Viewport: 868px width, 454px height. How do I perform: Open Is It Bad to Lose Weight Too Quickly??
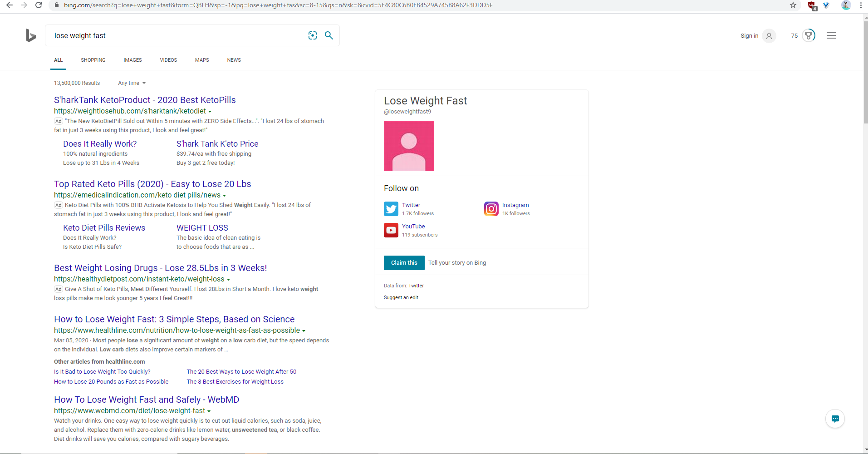[102, 371]
